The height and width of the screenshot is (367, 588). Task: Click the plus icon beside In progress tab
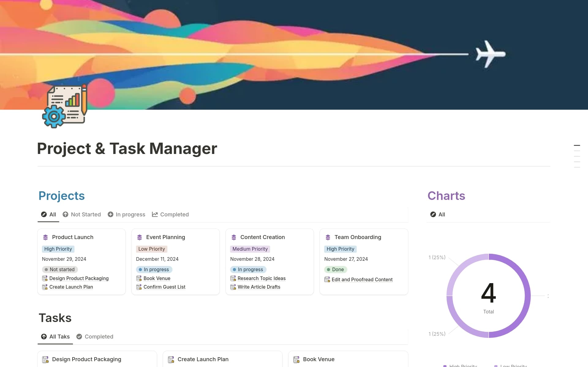(111, 214)
